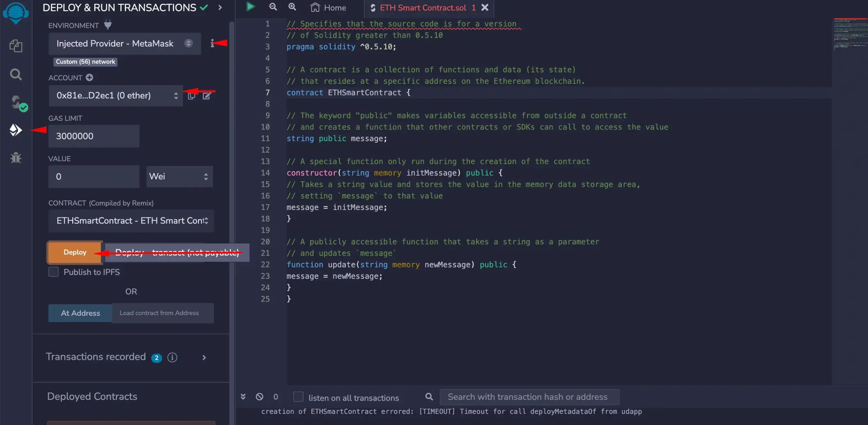Image resolution: width=868 pixels, height=425 pixels.
Task: Focus the Gas Limit input field
Action: click(x=94, y=136)
